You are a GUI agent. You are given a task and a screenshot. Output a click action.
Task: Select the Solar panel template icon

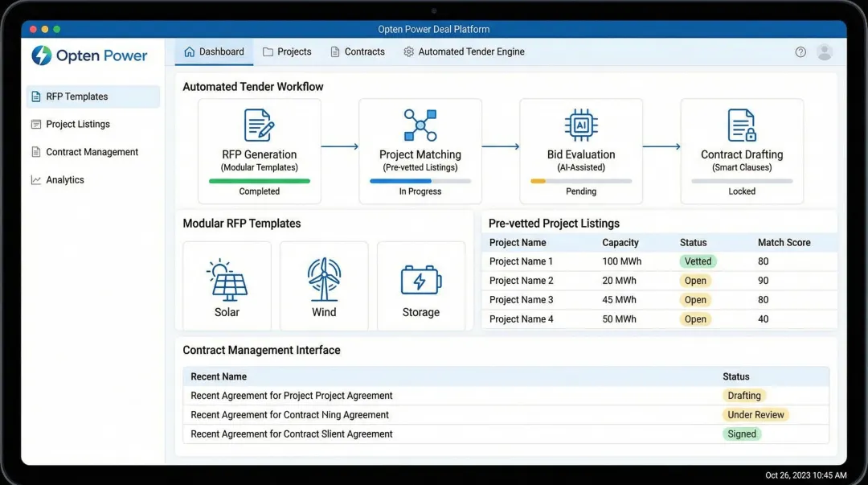[227, 277]
